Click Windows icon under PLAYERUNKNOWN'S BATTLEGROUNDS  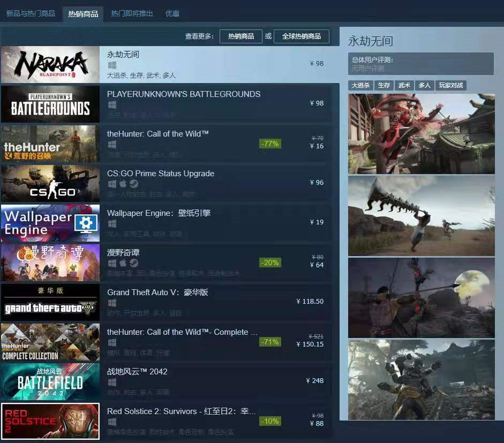tap(112, 105)
